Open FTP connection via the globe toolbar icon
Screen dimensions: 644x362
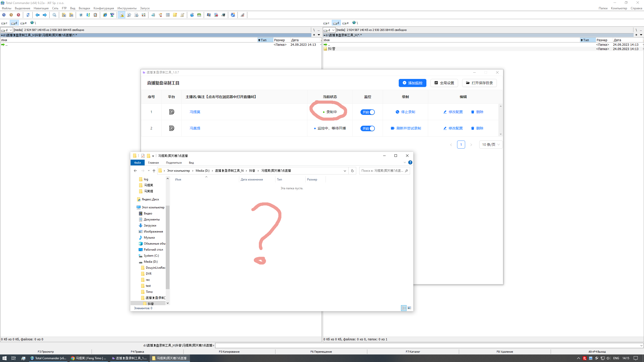point(233,15)
